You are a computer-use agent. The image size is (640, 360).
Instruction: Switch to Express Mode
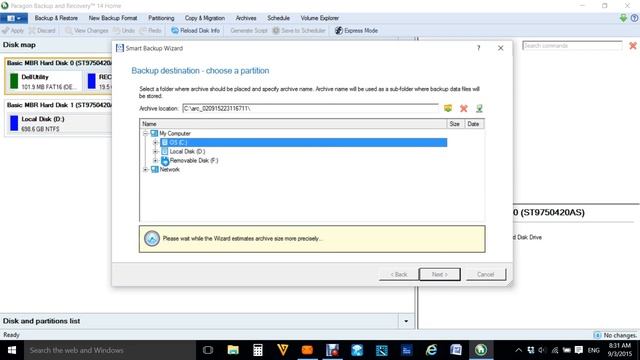click(x=356, y=31)
